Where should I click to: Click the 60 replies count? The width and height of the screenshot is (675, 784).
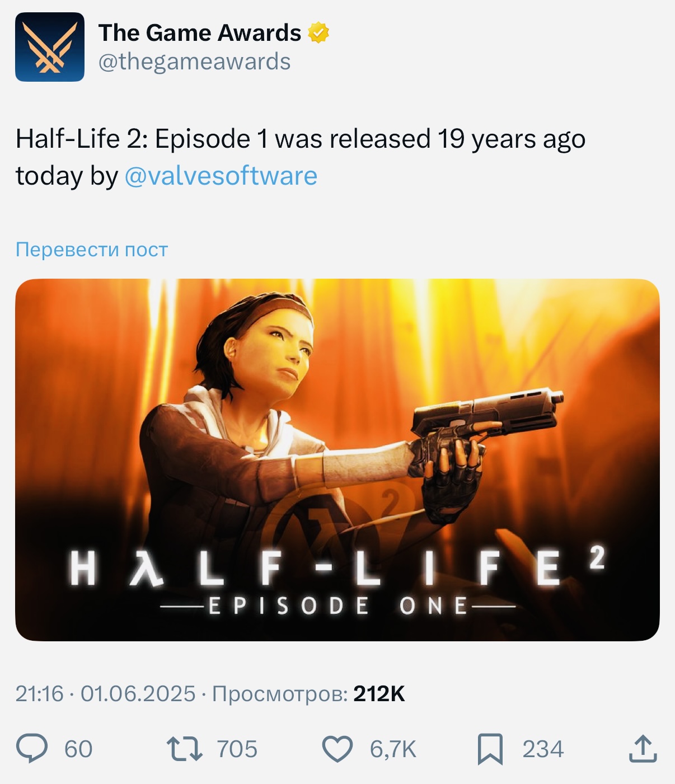tap(78, 749)
